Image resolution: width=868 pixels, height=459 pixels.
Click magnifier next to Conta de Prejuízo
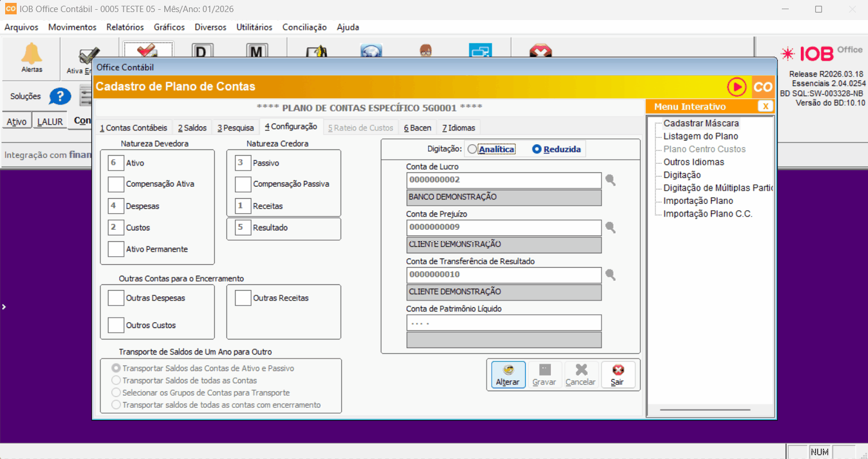pyautogui.click(x=610, y=228)
